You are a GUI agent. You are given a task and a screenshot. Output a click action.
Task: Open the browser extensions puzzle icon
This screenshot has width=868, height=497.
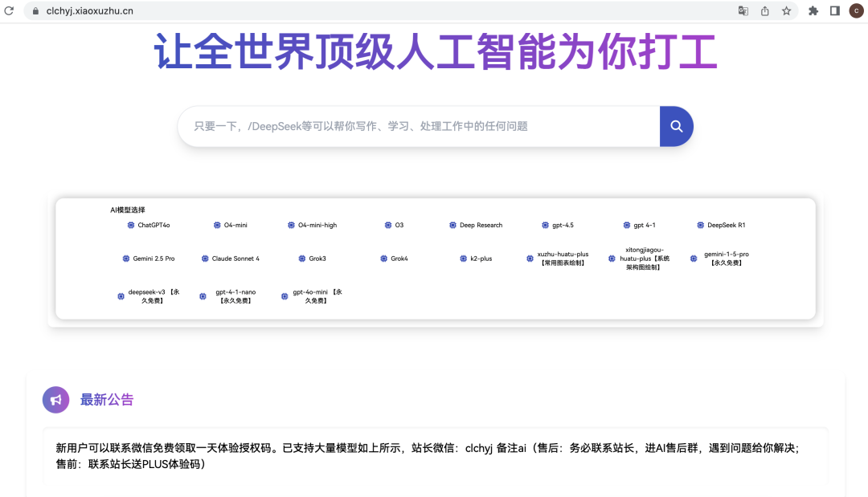coord(813,10)
